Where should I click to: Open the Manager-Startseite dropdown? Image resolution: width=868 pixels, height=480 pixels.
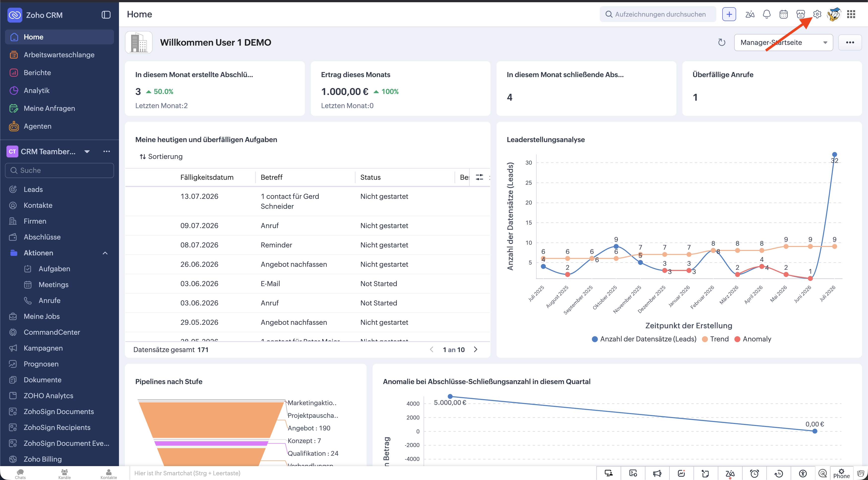(x=783, y=42)
